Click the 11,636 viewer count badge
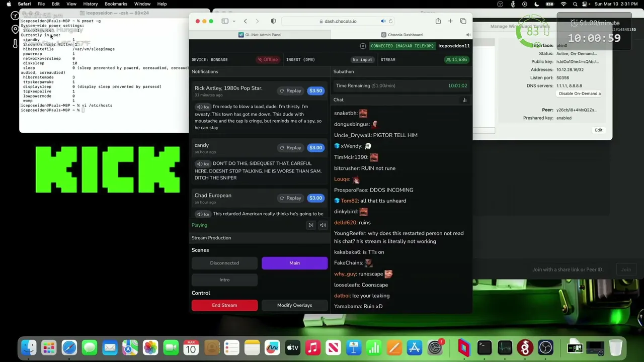644x362 pixels. [x=456, y=60]
